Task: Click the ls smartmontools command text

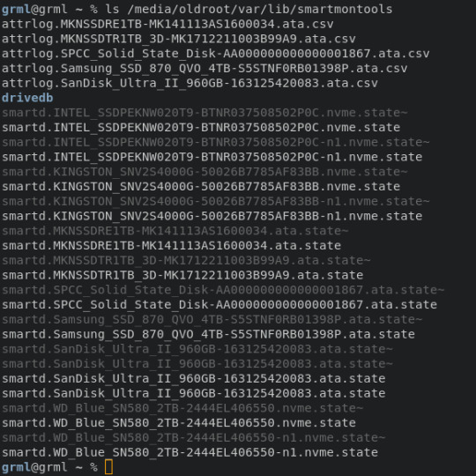Action: coord(249,9)
